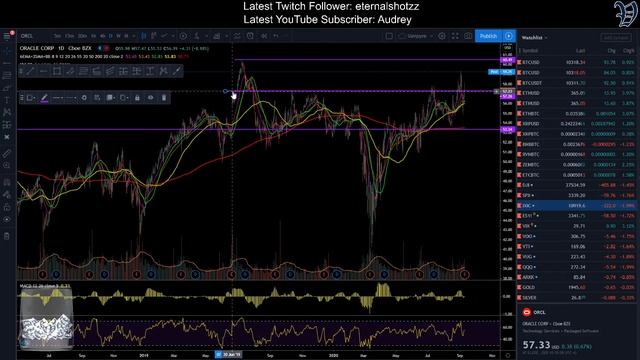
Task: Select layout square icon near Vanspire
Action: click(x=389, y=36)
